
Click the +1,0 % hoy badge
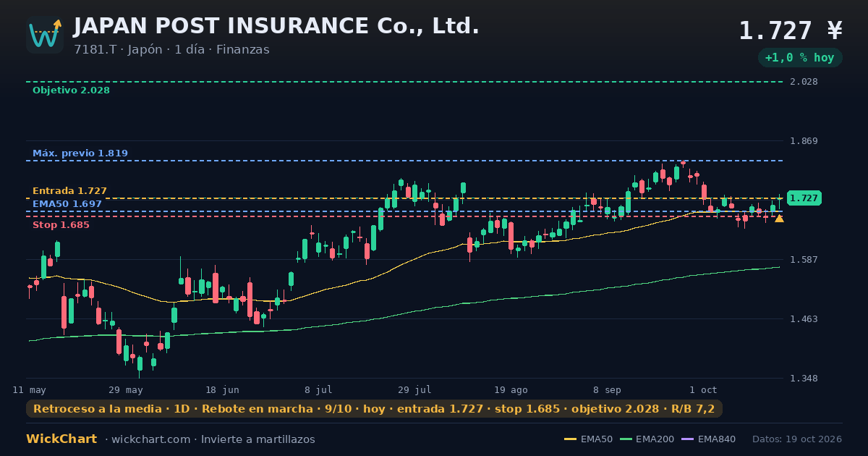(x=800, y=57)
